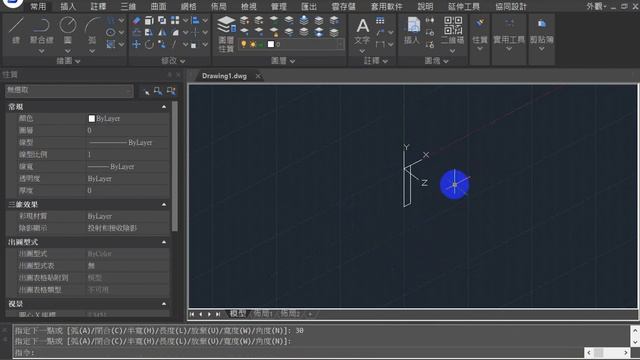Click the Table icon in annotation panel
The height and width of the screenshot is (360, 640).
tap(380, 20)
